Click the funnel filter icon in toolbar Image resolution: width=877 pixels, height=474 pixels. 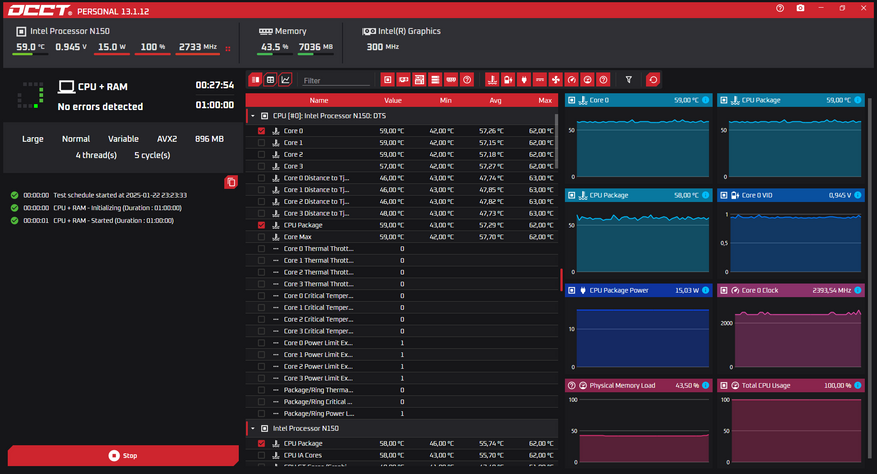tap(629, 80)
